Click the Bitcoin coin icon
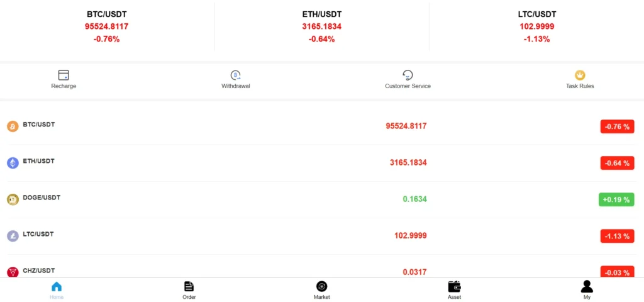The image size is (644, 302). coord(13,126)
